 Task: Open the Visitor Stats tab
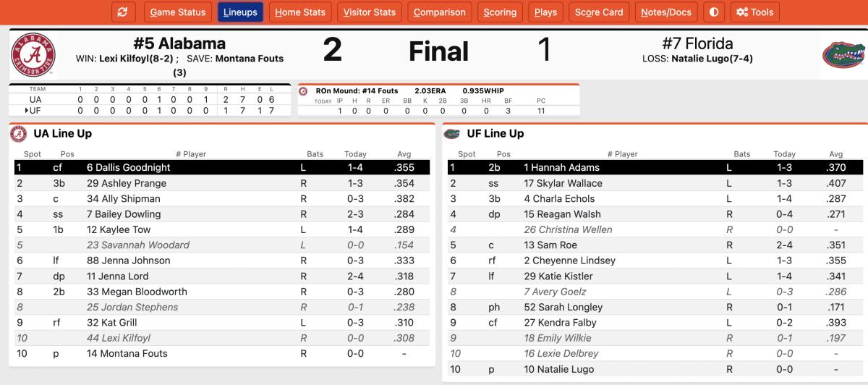[x=370, y=12]
